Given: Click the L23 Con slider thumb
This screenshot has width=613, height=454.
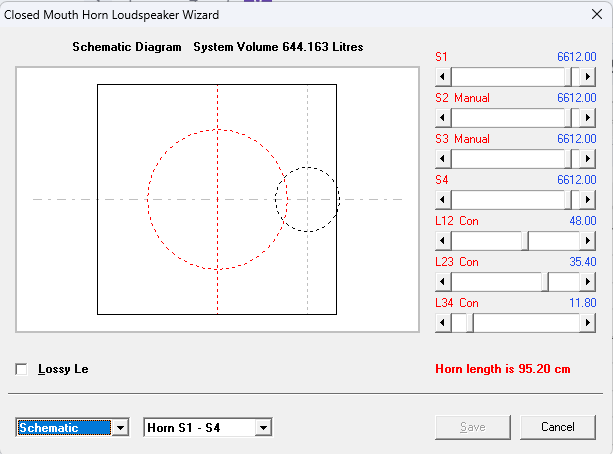Looking at the screenshot, I should pos(545,282).
